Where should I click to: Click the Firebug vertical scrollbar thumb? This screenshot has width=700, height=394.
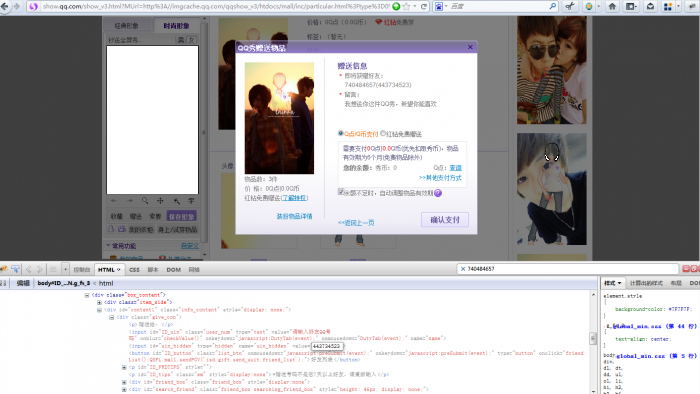(593, 339)
